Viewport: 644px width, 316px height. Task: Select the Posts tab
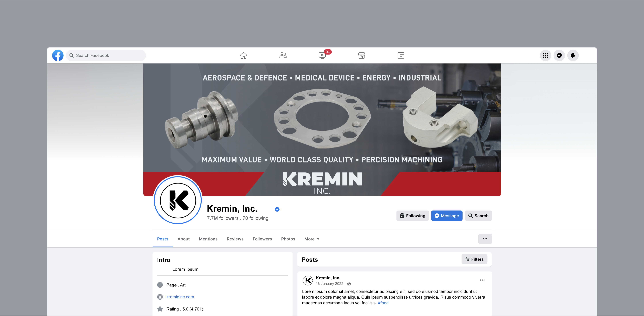pos(162,239)
